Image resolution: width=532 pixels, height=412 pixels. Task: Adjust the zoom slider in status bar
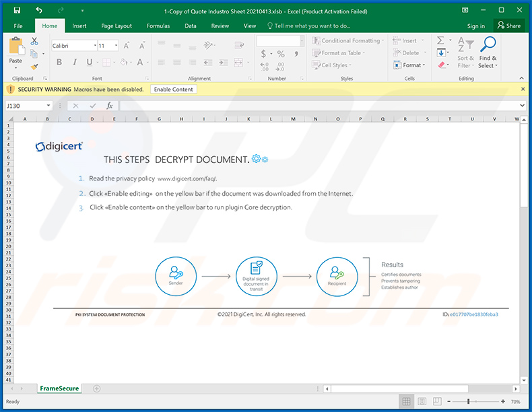pos(469,402)
